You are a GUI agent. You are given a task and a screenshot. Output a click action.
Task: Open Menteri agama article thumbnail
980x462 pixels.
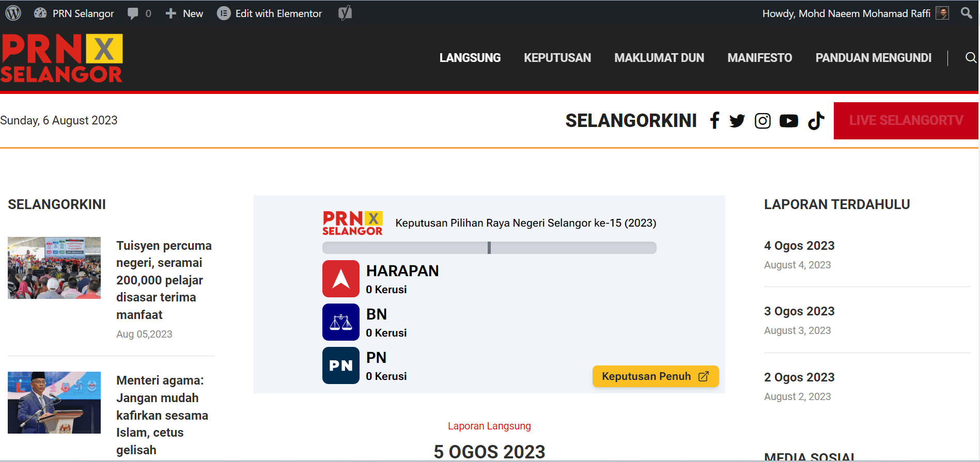coord(54,403)
